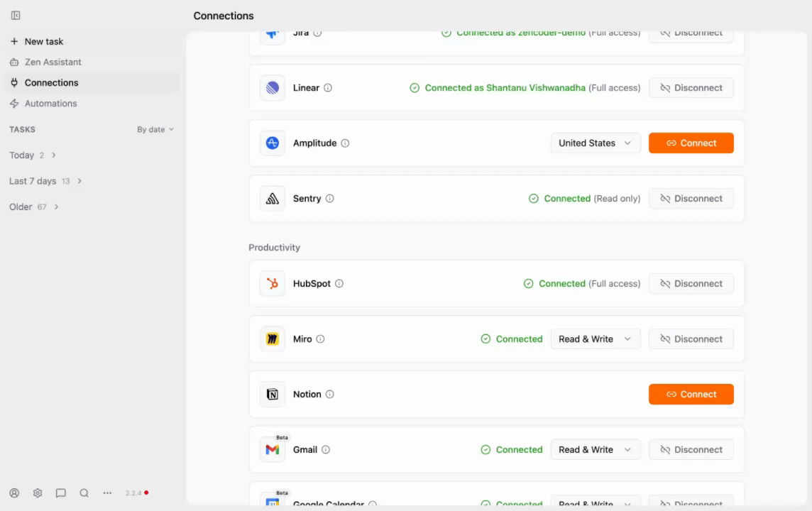
Task: Open the more options ellipsis
Action: pos(107,493)
